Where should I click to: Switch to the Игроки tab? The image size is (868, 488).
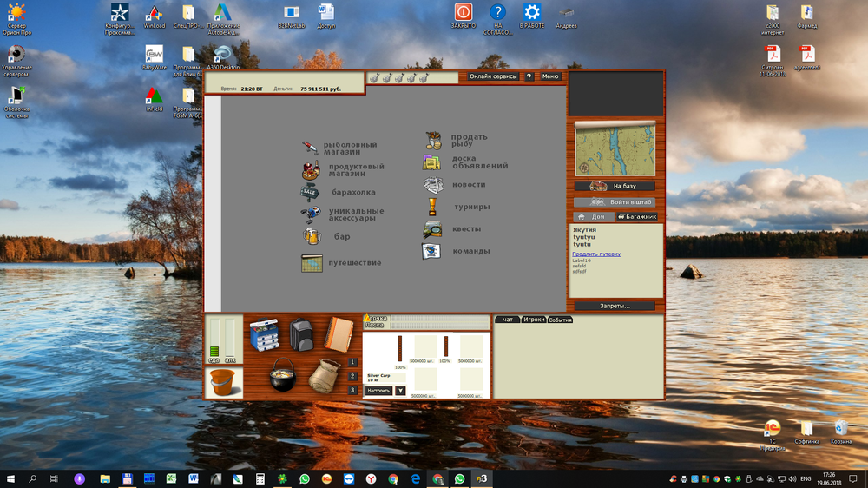[534, 320]
